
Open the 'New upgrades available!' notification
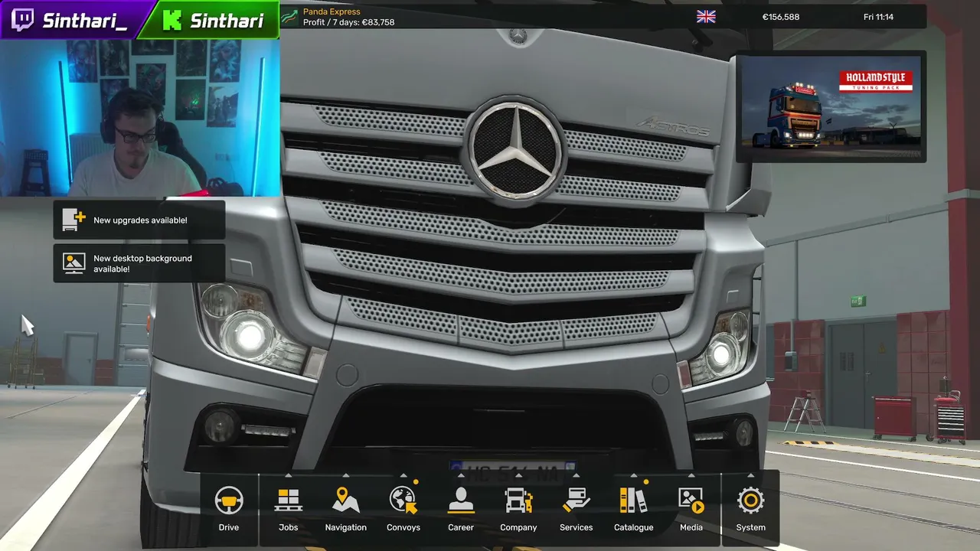[x=139, y=220]
